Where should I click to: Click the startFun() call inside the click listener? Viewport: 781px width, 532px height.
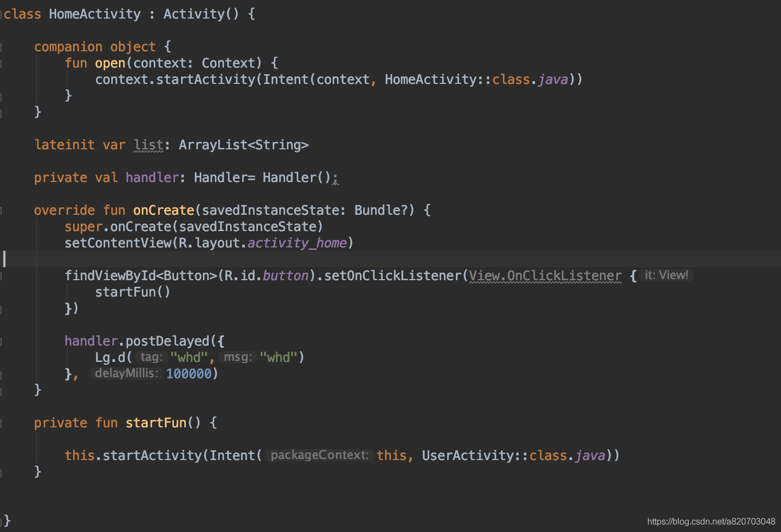pos(133,292)
